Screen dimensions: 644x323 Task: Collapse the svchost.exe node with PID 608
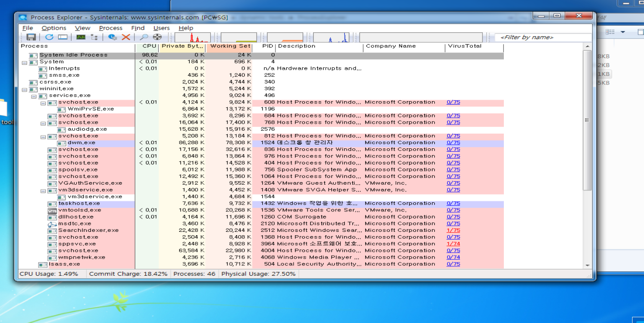(x=43, y=103)
